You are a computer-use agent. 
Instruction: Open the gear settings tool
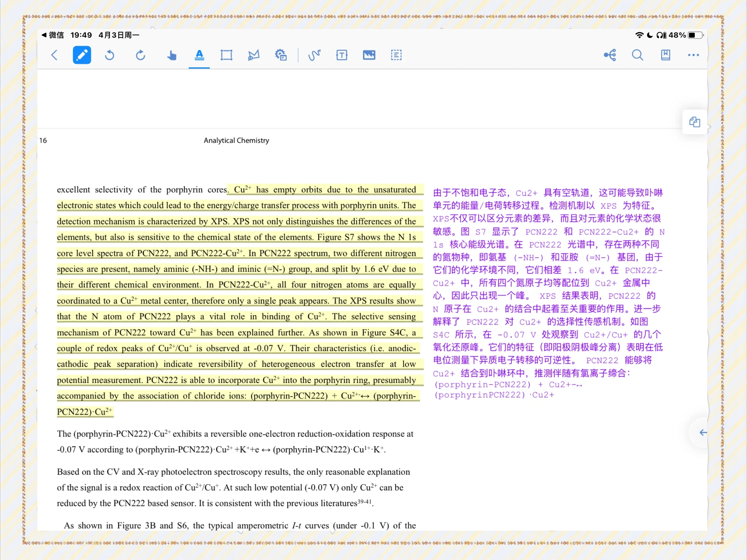pyautogui.click(x=281, y=55)
